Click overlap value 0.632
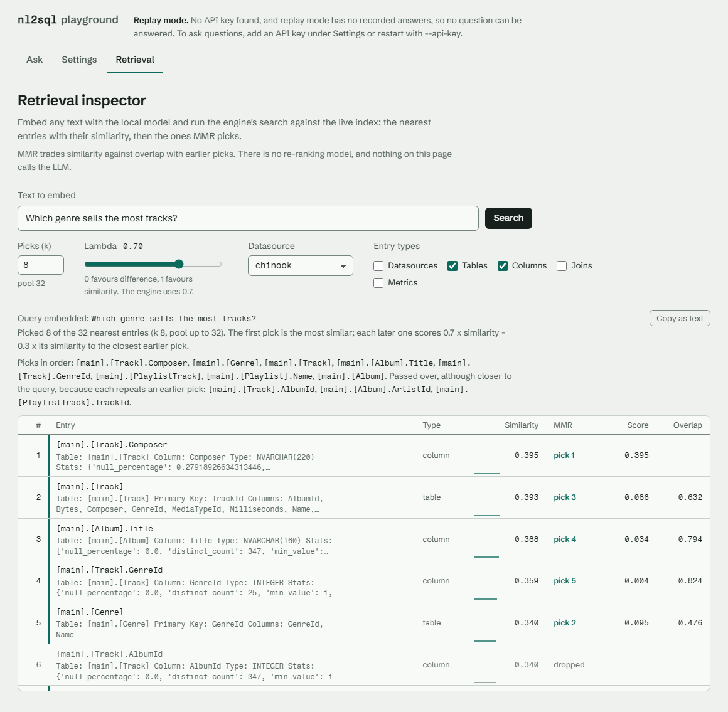728x712 pixels. 690,497
